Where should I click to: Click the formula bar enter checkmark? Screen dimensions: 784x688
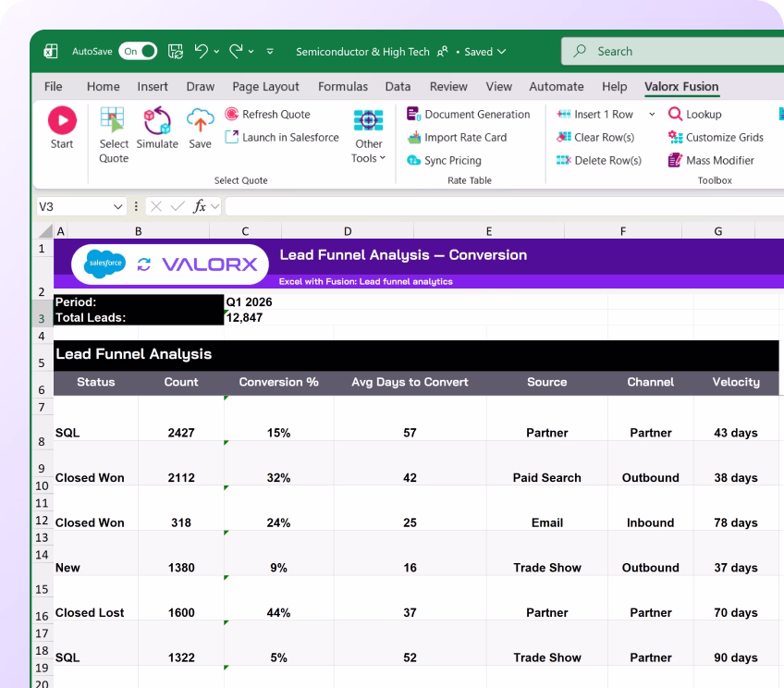pos(178,206)
